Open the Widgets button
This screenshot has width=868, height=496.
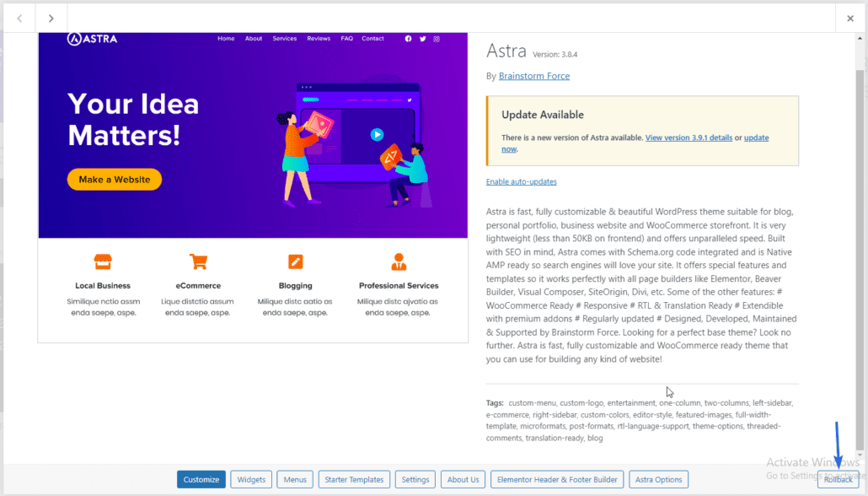tap(251, 479)
